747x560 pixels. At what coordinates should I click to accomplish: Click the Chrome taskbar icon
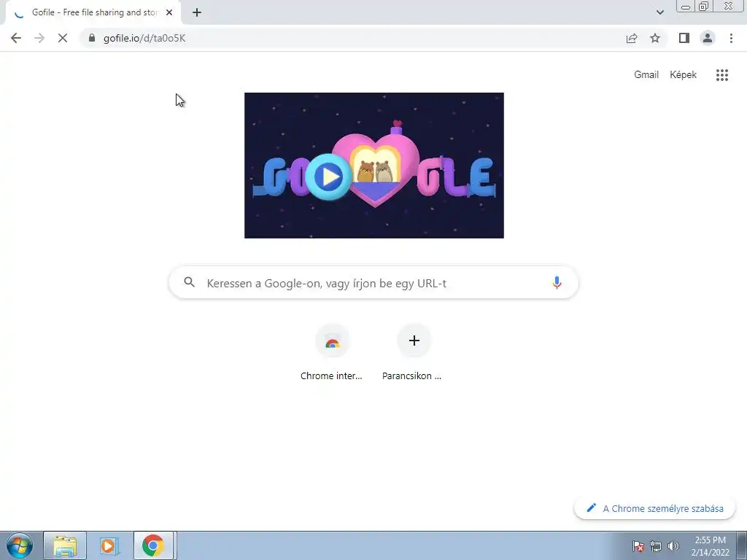(x=153, y=545)
